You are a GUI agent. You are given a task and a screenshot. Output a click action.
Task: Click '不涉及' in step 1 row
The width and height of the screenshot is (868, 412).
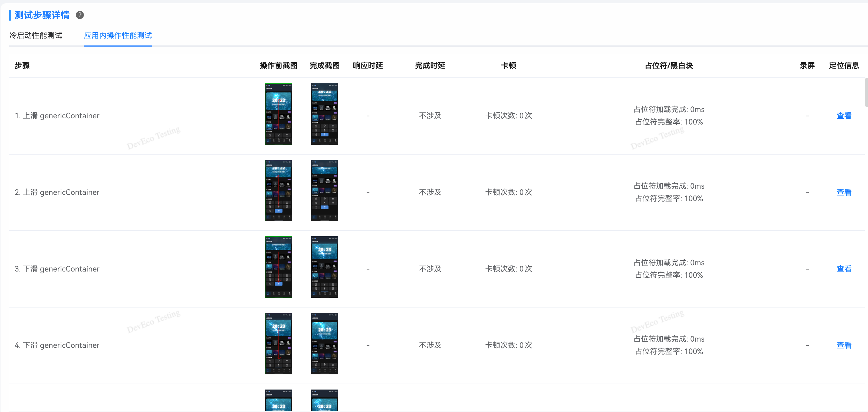(x=430, y=116)
